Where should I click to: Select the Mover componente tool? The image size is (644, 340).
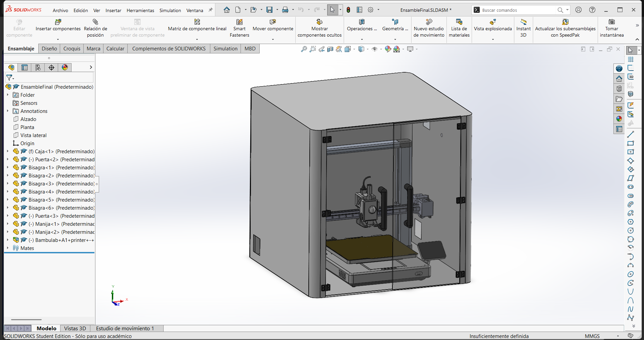(273, 25)
